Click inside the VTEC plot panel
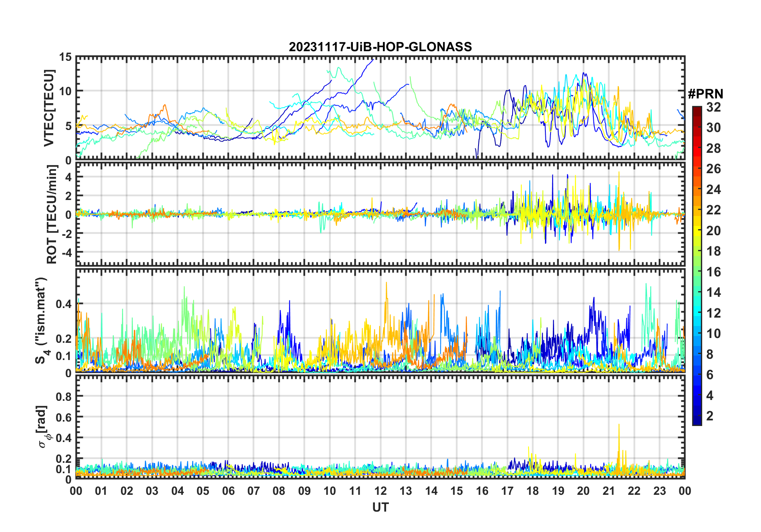The height and width of the screenshot is (532, 761). (380, 108)
